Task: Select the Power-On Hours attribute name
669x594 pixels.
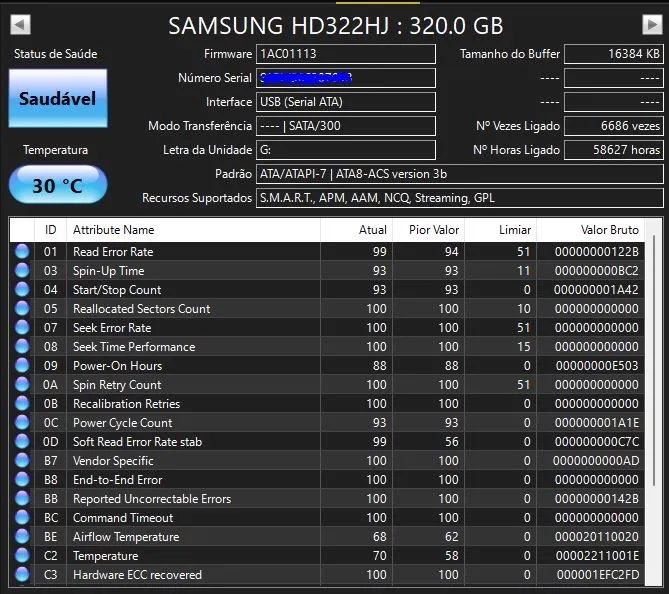Action: (117, 366)
